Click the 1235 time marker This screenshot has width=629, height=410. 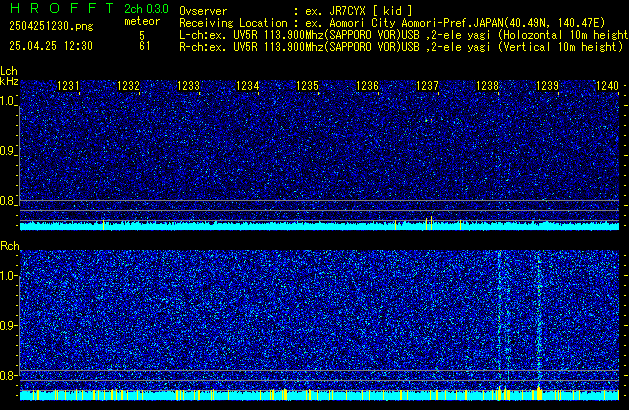(307, 86)
